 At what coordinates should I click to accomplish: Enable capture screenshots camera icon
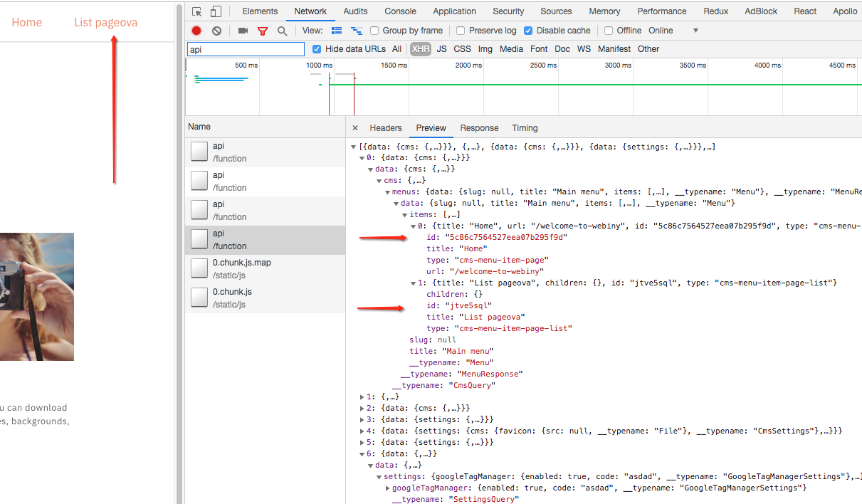point(242,30)
